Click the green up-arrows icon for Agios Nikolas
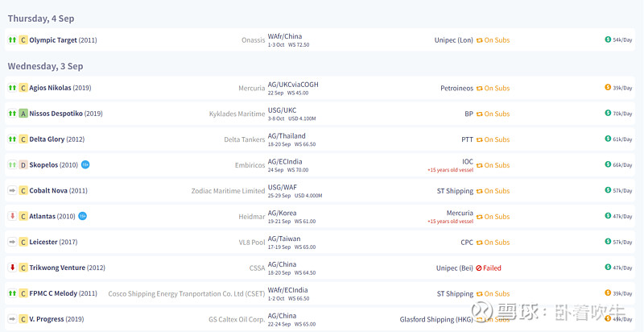Viewport: 644px width, 332px height. [12, 88]
